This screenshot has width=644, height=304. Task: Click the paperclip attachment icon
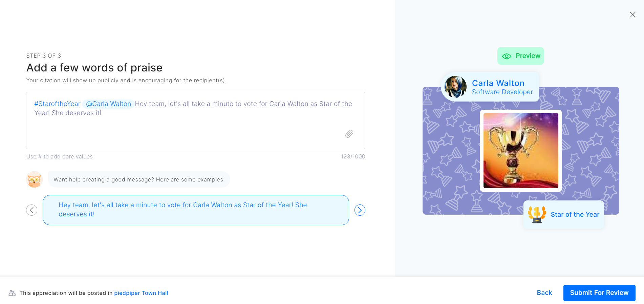[x=349, y=134]
